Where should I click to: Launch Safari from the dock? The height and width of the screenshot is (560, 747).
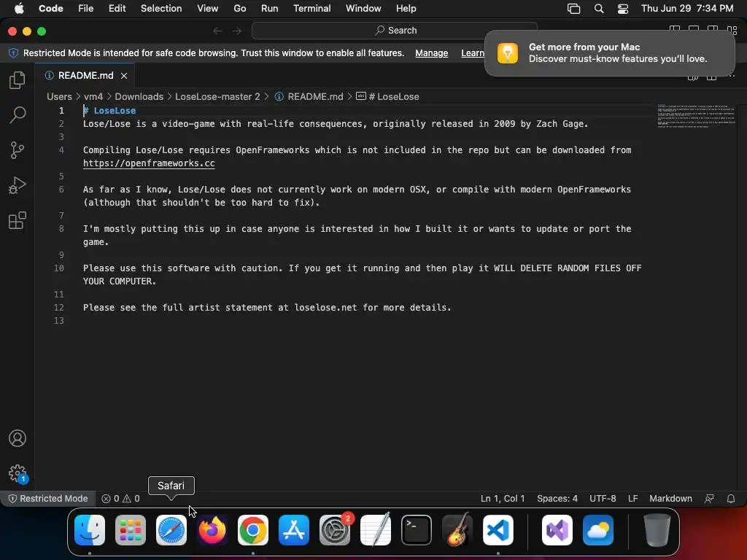pyautogui.click(x=171, y=530)
